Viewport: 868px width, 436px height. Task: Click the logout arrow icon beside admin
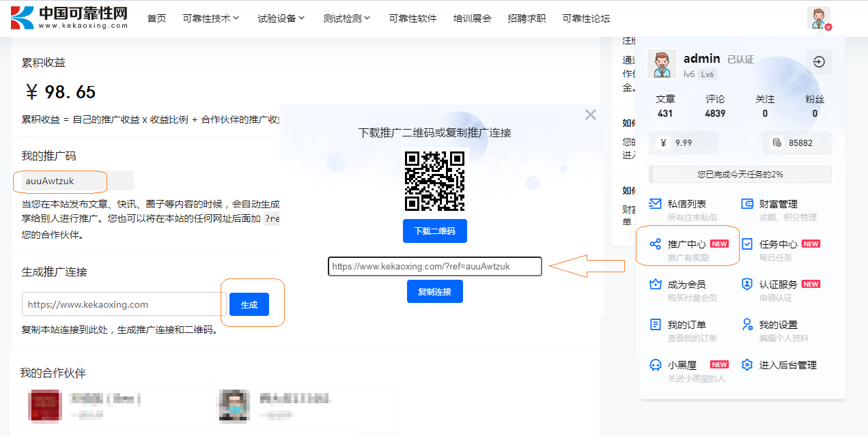pyautogui.click(x=819, y=62)
